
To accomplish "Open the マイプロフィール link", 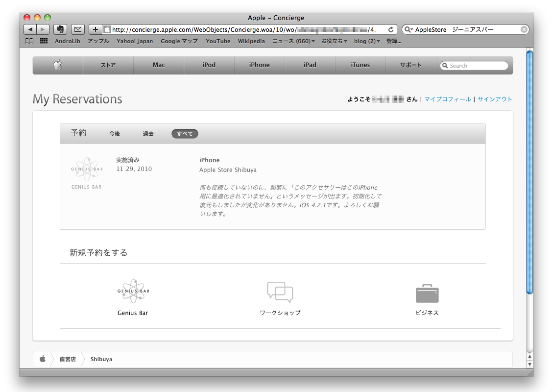I will pos(448,99).
